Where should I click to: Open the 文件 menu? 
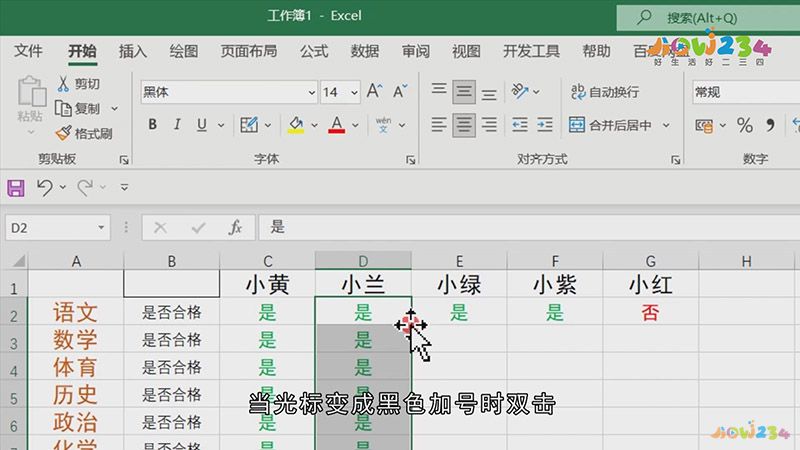point(28,51)
